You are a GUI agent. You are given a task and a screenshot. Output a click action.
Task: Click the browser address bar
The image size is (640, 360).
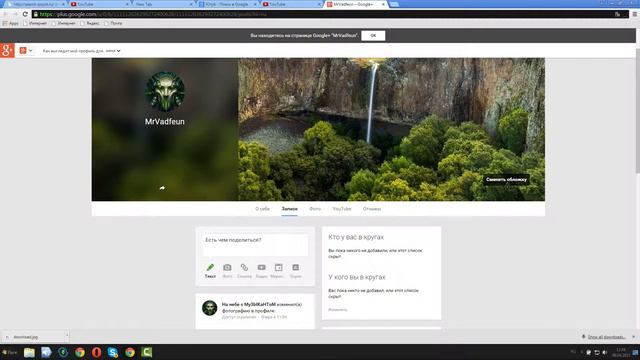pos(327,14)
